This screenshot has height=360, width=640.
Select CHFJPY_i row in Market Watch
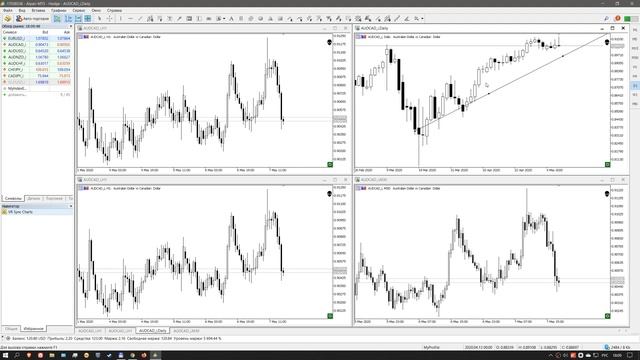37,69
